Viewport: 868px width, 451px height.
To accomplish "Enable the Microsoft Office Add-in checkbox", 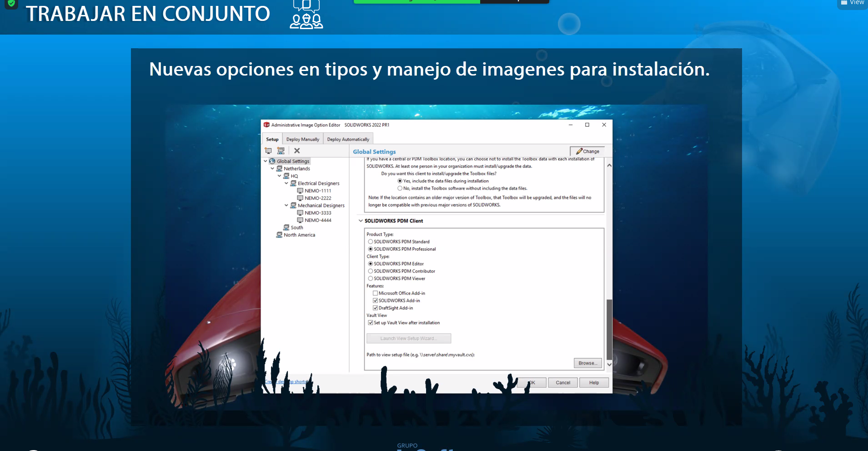I will (x=375, y=293).
